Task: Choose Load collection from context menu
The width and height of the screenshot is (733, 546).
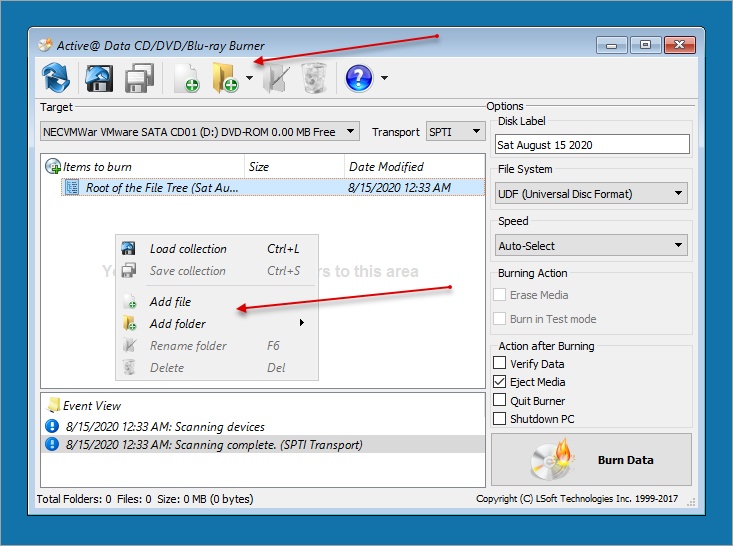Action: pos(217,249)
